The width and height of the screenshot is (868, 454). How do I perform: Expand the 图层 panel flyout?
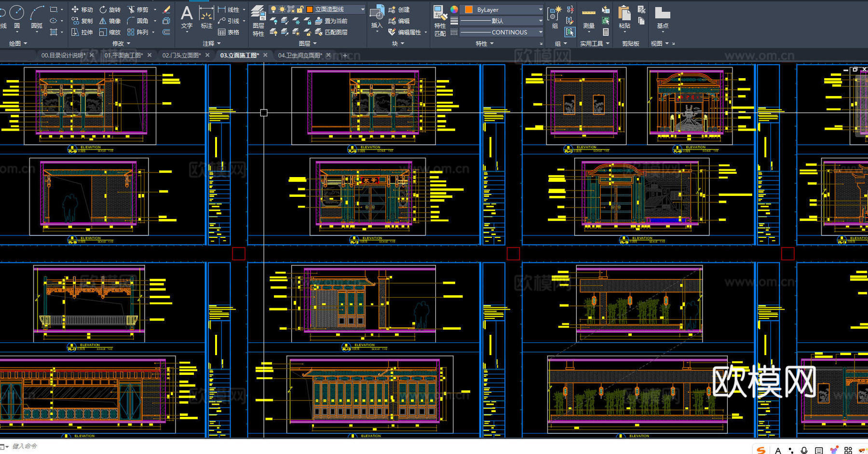[308, 43]
